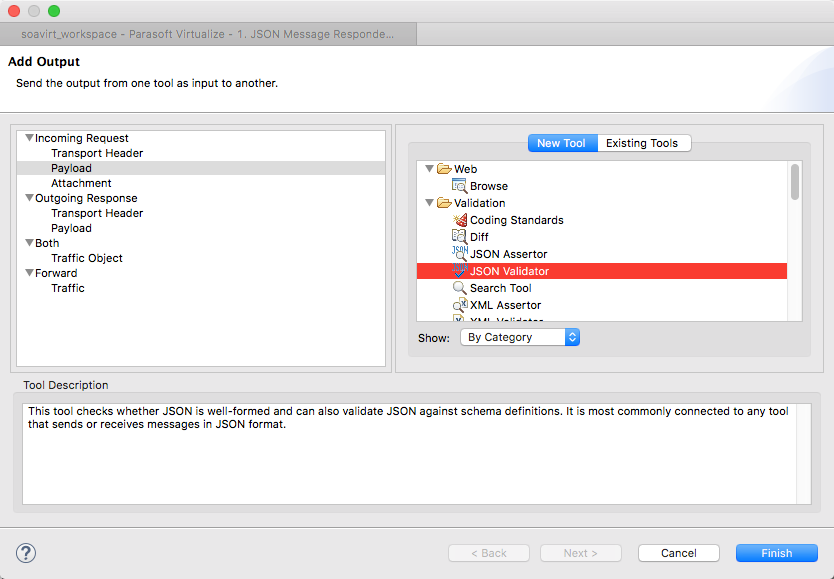Select the Outgoing Response label
This screenshot has width=834, height=579.
(x=86, y=198)
